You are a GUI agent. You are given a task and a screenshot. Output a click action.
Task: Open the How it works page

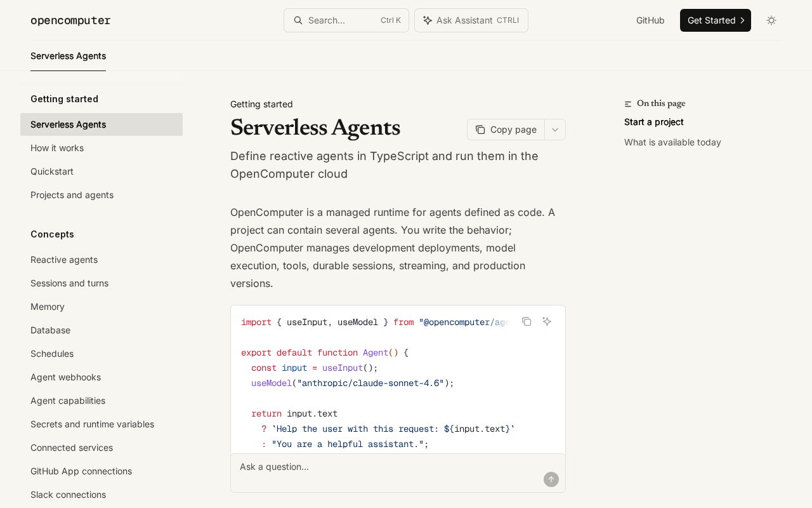(x=101, y=148)
